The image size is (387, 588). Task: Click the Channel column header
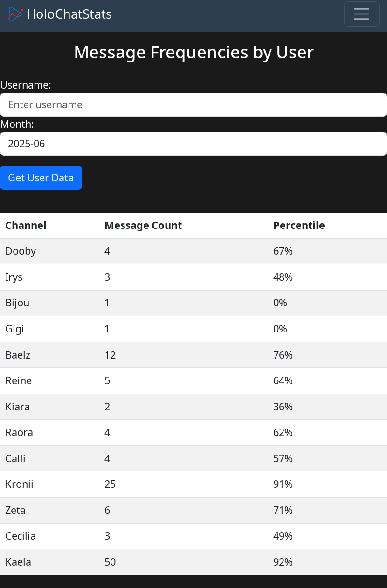(x=26, y=226)
